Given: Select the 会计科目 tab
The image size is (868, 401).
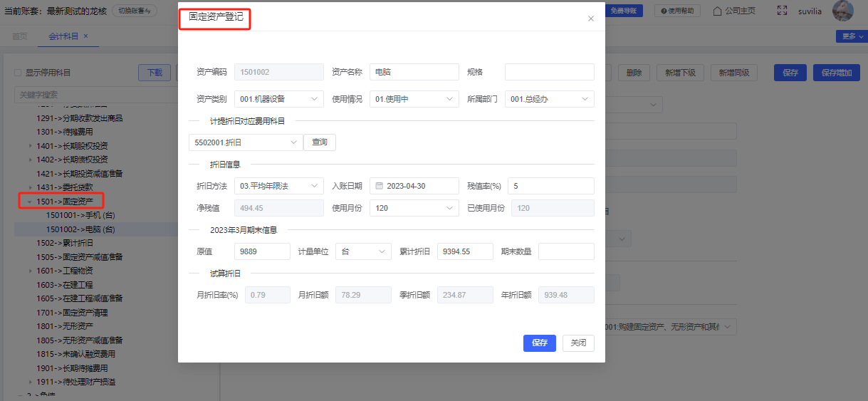Looking at the screenshot, I should click(63, 36).
